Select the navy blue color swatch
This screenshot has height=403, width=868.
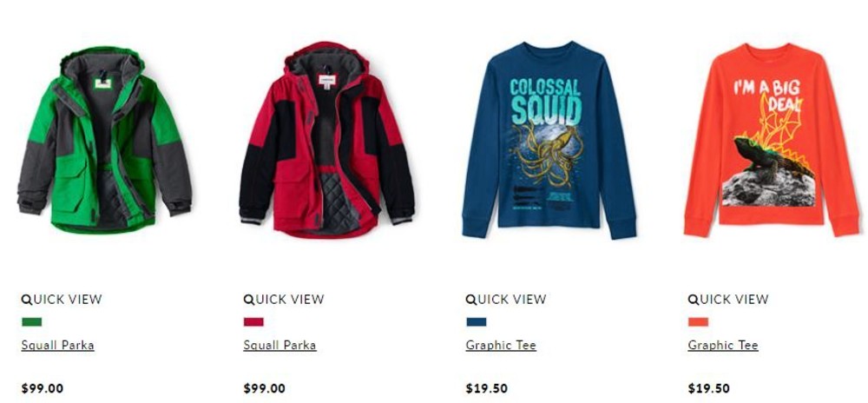click(476, 321)
